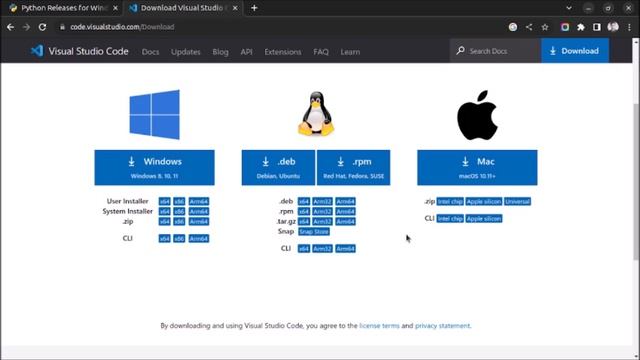Click the Linux Tux penguin image
Viewport: 640px width, 360px height.
(316, 114)
